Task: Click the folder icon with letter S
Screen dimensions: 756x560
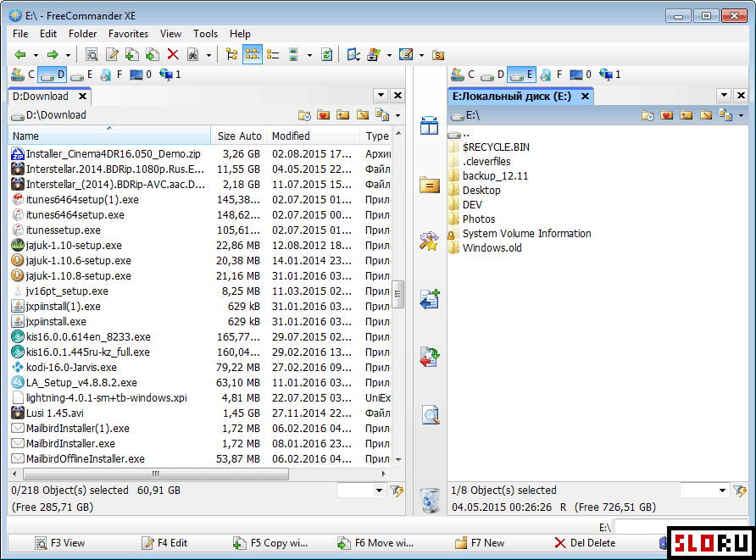Action: point(438,55)
